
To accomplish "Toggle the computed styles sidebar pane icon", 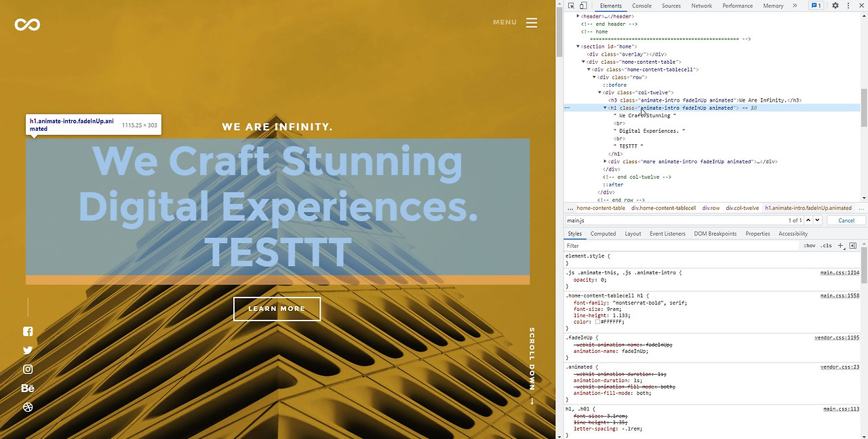I will (852, 246).
